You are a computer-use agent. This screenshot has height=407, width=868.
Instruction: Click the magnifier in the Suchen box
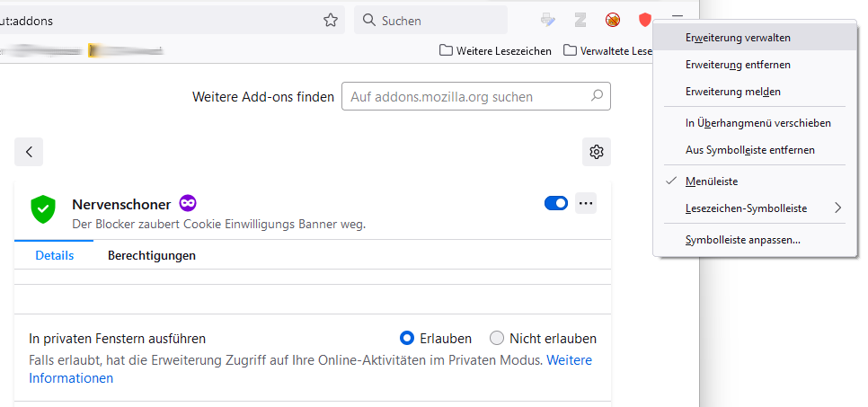368,21
